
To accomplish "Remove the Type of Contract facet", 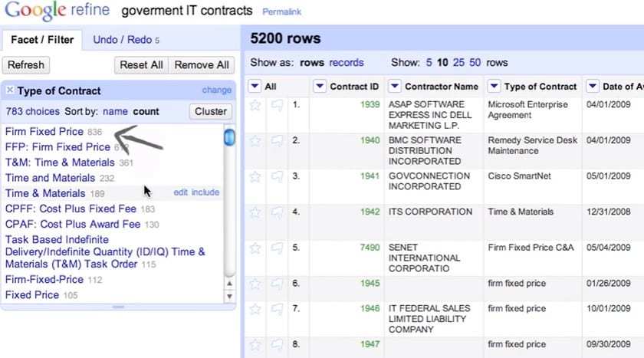I will (x=10, y=90).
